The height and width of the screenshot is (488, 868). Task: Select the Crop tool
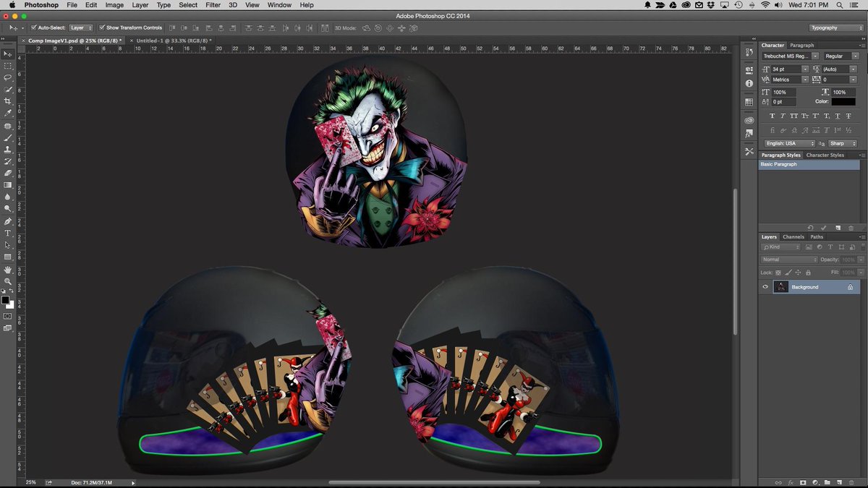coord(8,101)
